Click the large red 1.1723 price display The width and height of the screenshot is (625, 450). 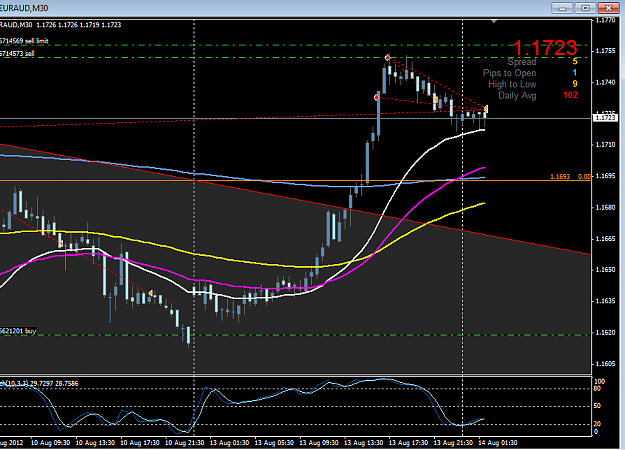click(545, 48)
